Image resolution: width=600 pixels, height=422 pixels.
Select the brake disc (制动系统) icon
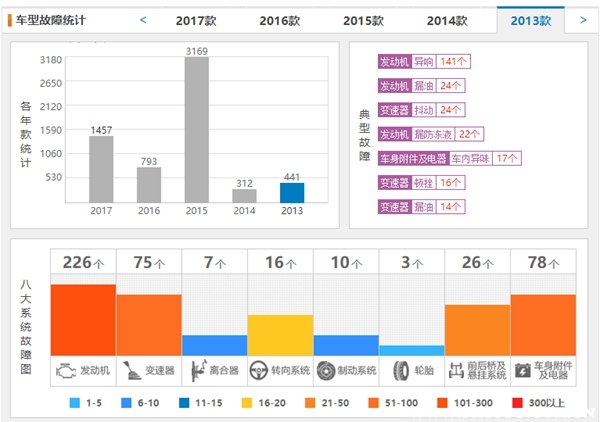tap(326, 369)
